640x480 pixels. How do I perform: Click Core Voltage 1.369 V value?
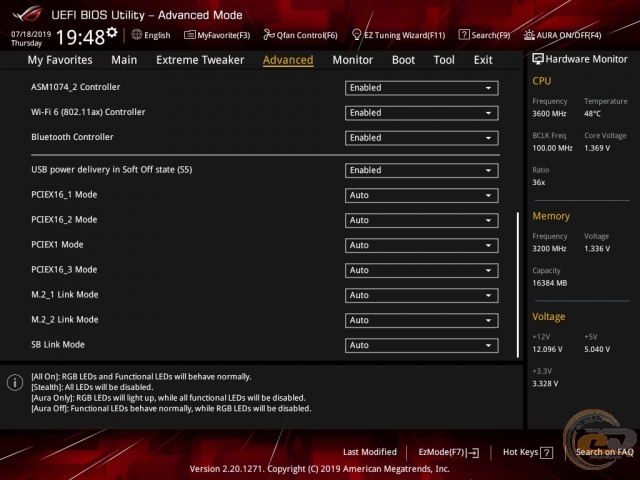point(597,148)
